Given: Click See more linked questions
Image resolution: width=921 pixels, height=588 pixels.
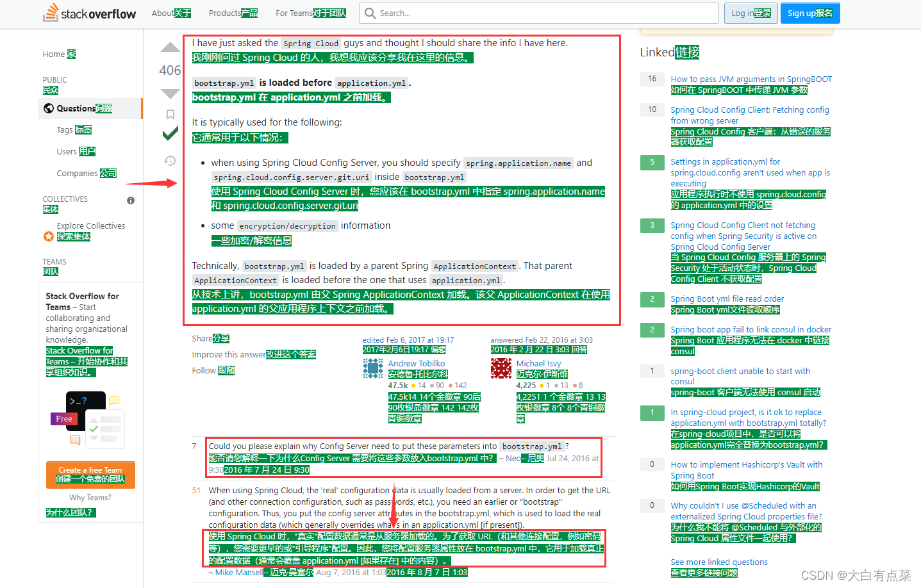Looking at the screenshot, I should click(719, 562).
